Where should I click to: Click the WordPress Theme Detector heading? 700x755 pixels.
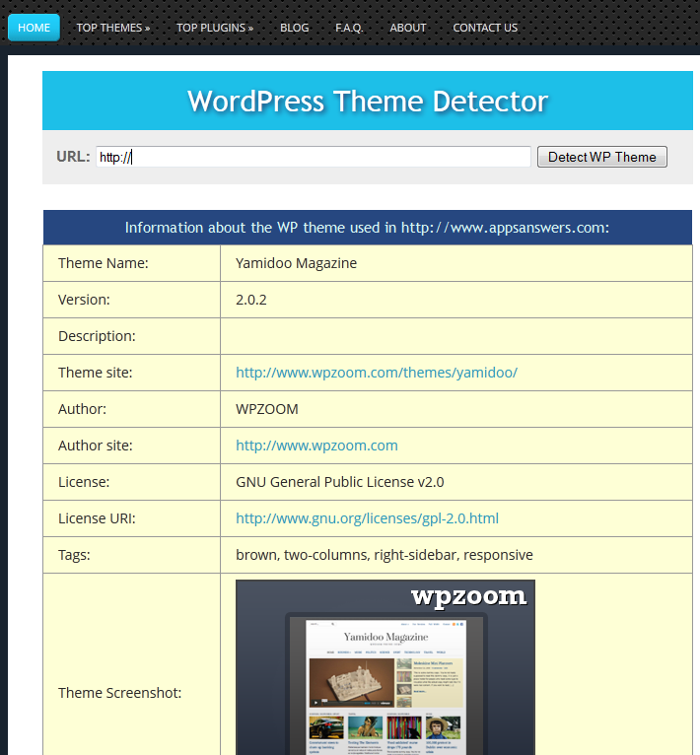tap(368, 101)
